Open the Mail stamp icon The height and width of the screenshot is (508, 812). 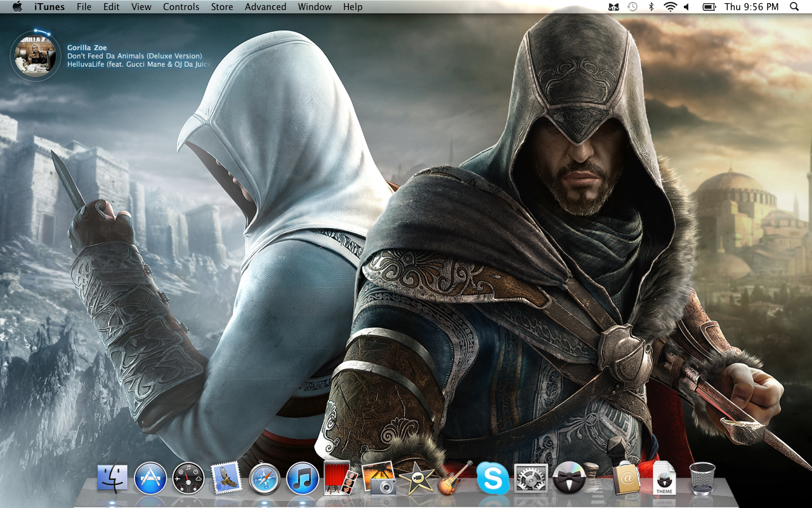point(226,478)
